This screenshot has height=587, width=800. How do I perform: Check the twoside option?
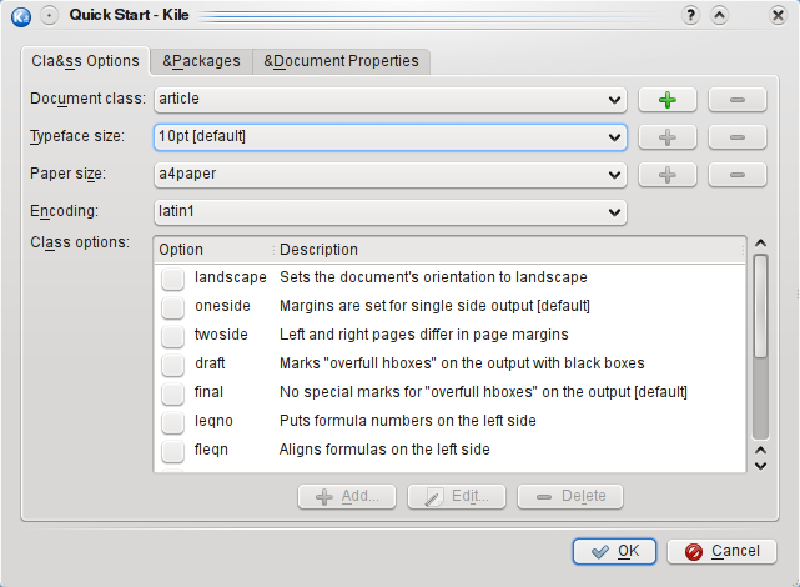[172, 336]
